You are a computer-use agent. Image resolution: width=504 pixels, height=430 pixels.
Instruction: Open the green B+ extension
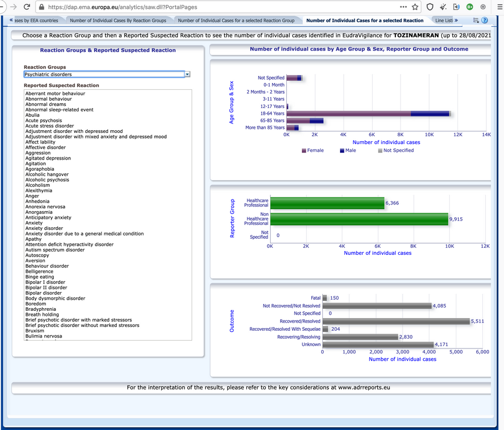pos(470,7)
